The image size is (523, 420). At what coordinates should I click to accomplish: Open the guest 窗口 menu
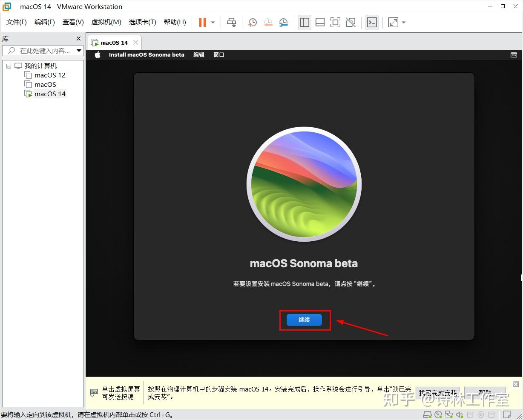point(219,54)
